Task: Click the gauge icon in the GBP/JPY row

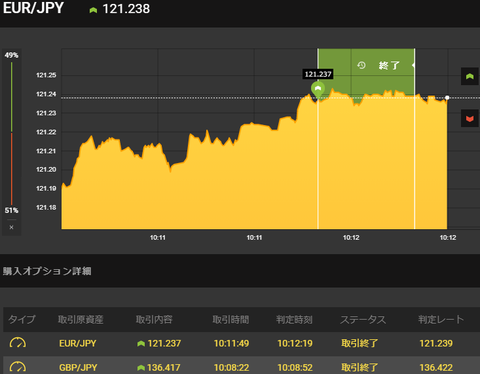Action: pos(18,367)
